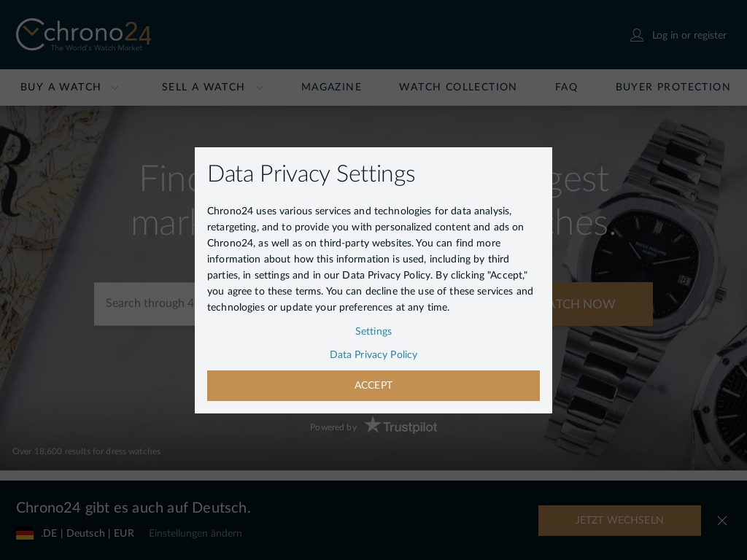Open the Watch Collection page
This screenshot has width=747, height=560.
click(x=458, y=87)
